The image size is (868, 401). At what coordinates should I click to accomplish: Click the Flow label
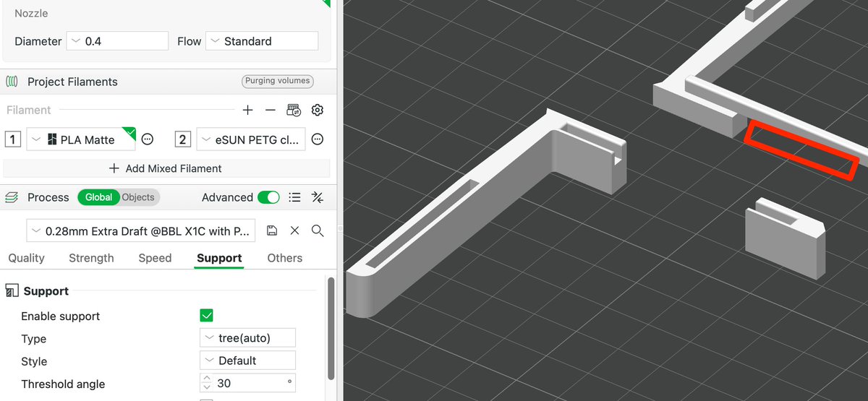pyautogui.click(x=190, y=41)
